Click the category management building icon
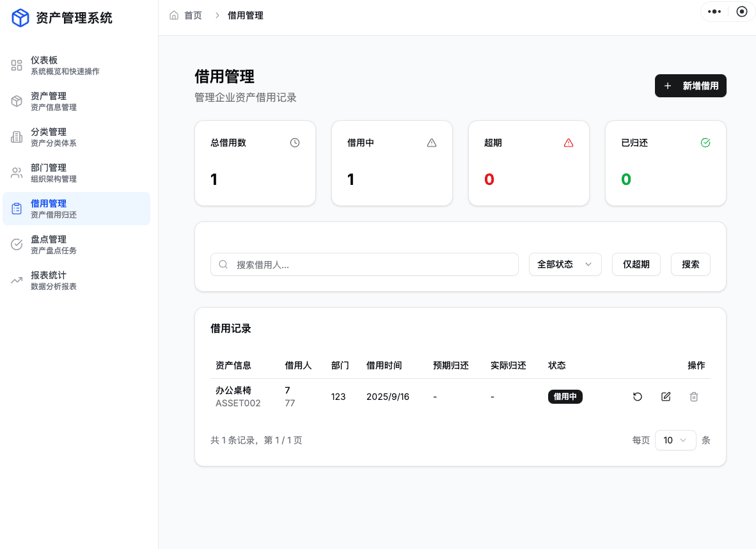 17,137
